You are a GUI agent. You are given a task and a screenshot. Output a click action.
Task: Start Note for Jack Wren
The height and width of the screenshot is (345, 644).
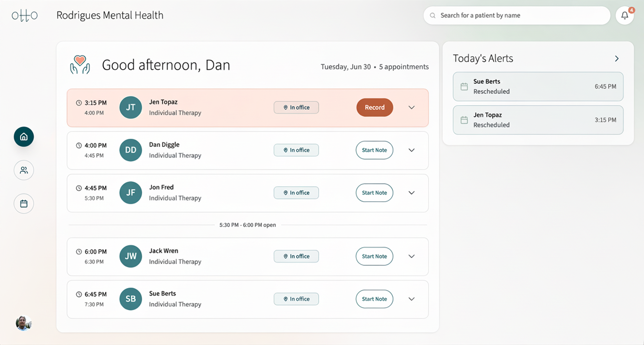pos(374,256)
